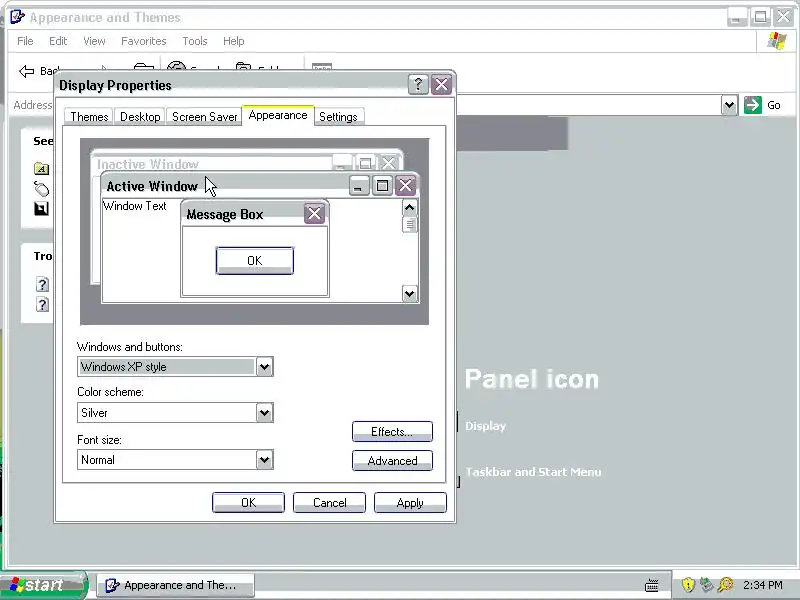Open the Help menu
The image size is (800, 600).
[233, 41]
